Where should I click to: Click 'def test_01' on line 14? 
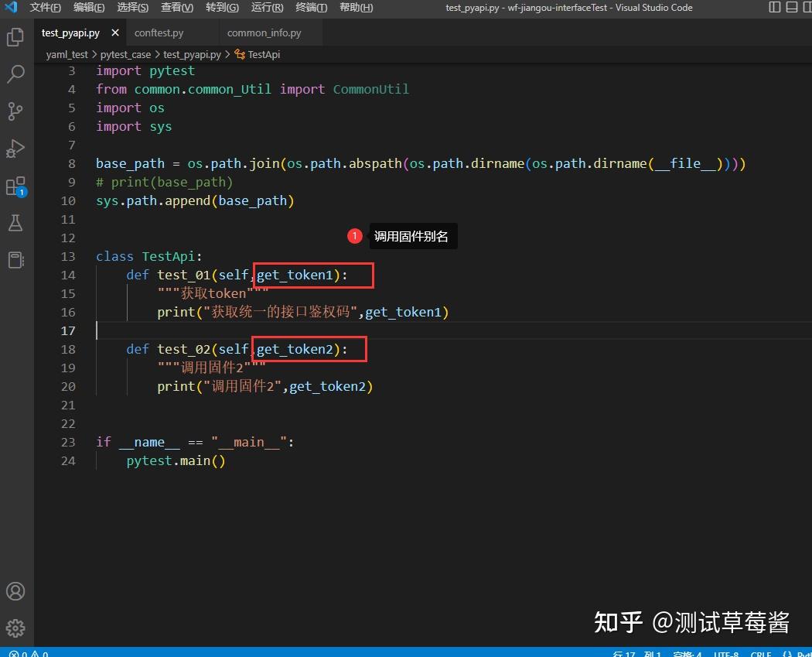tap(169, 275)
